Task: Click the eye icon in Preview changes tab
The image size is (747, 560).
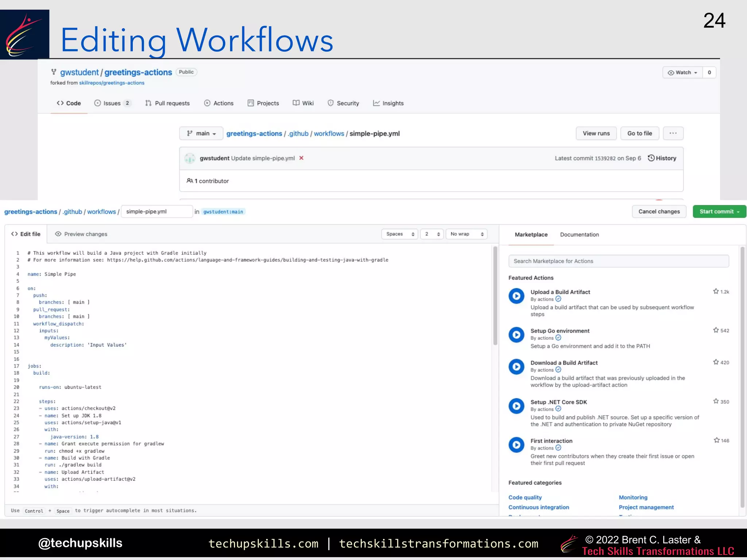Action: pos(58,234)
